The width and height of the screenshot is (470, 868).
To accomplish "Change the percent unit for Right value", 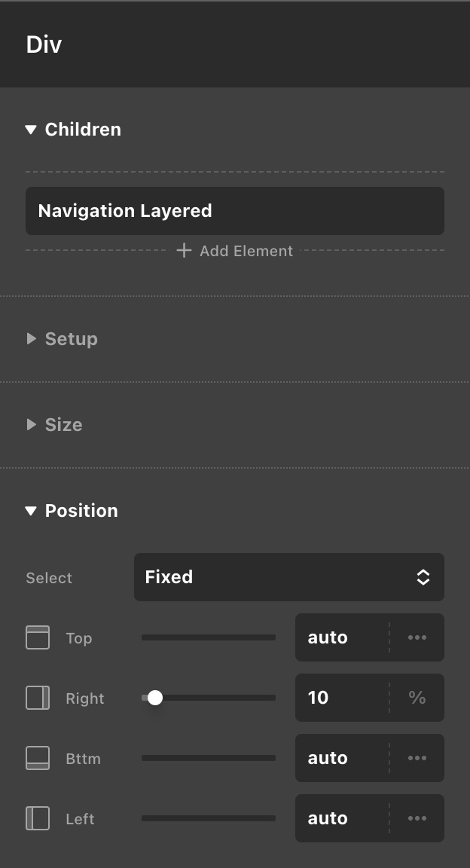I will 417,698.
